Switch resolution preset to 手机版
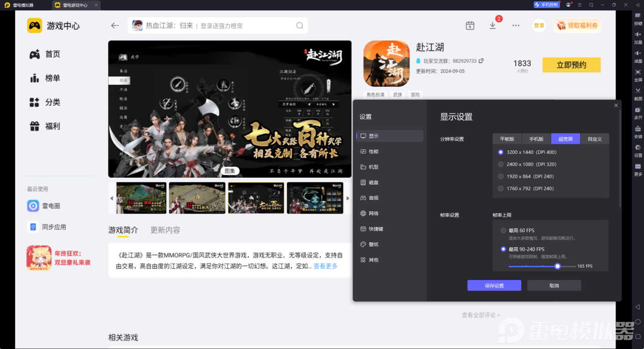The image size is (644, 349). coord(536,139)
